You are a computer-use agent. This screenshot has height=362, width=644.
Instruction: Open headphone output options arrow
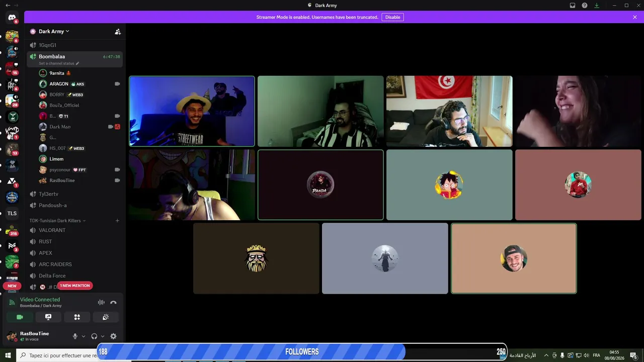point(103,336)
